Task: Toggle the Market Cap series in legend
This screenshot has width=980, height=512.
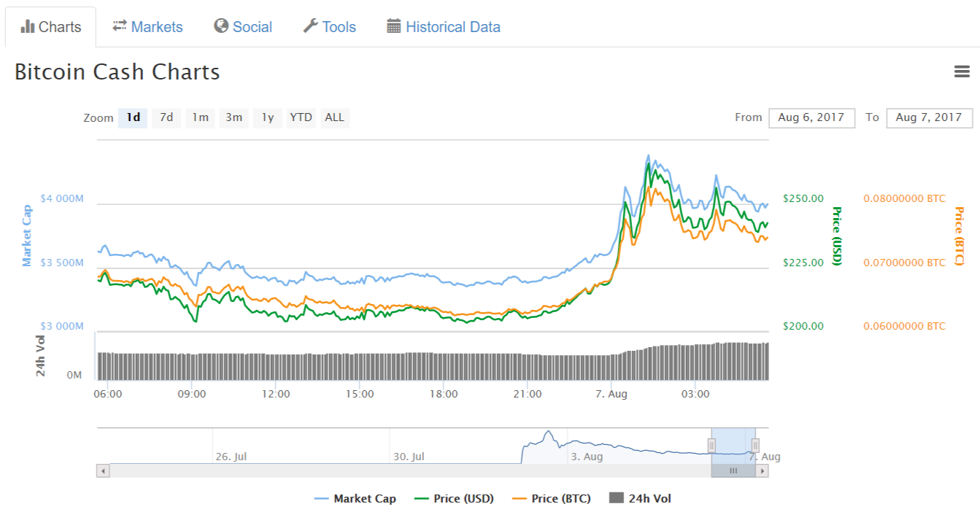Action: pos(355,499)
